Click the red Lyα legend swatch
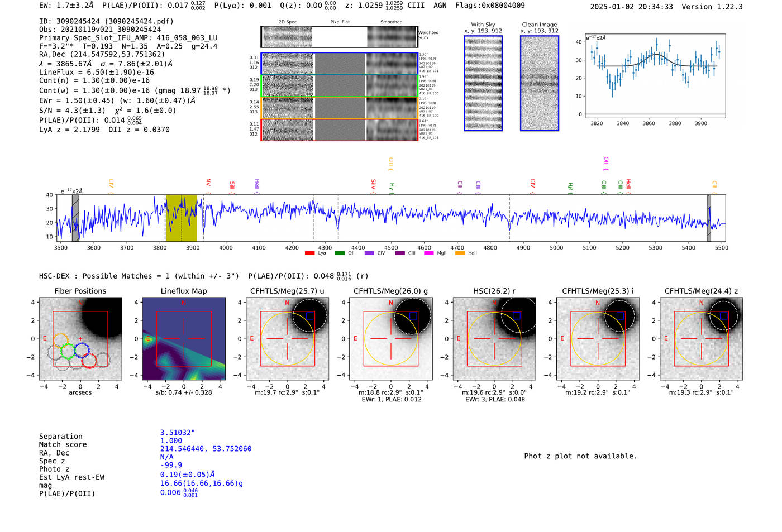The width and height of the screenshot is (782, 532). pos(309,253)
